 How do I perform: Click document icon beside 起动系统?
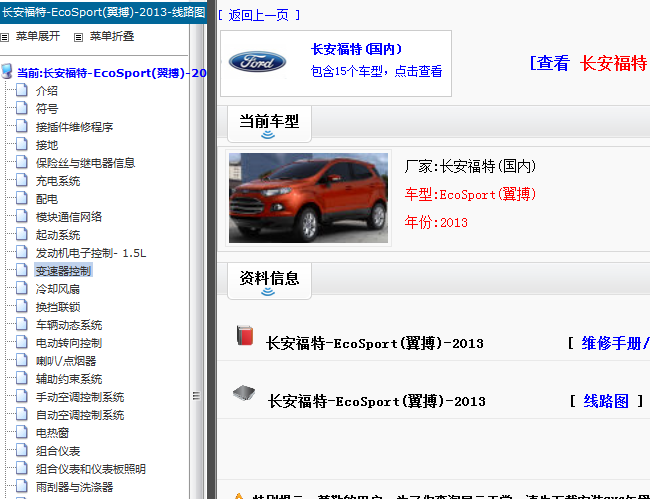tap(22, 234)
